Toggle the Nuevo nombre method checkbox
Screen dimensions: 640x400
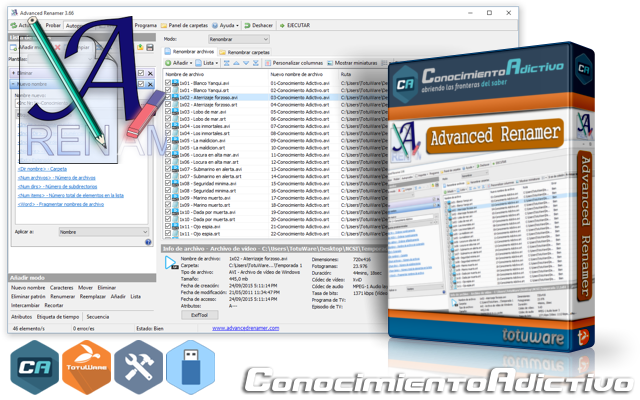click(x=141, y=84)
